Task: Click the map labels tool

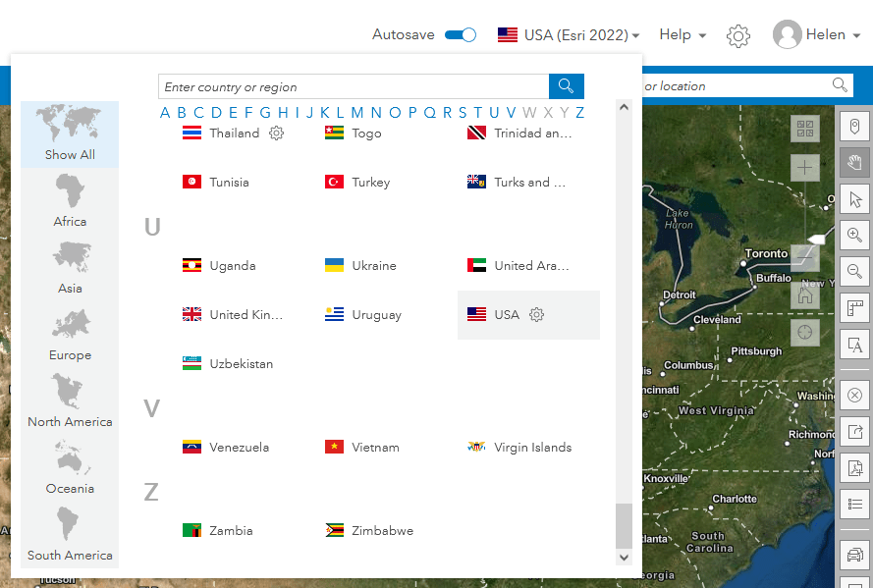Action: point(854,345)
